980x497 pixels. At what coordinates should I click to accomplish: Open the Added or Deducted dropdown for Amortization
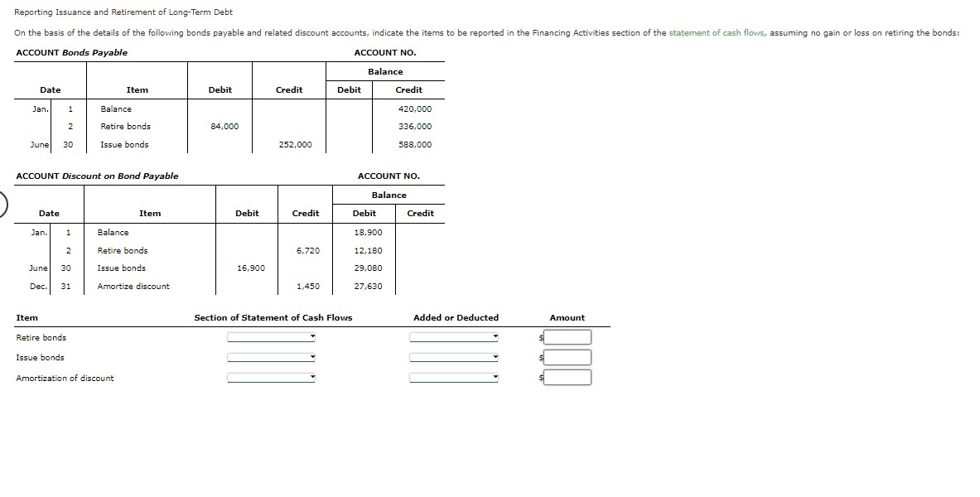454,377
